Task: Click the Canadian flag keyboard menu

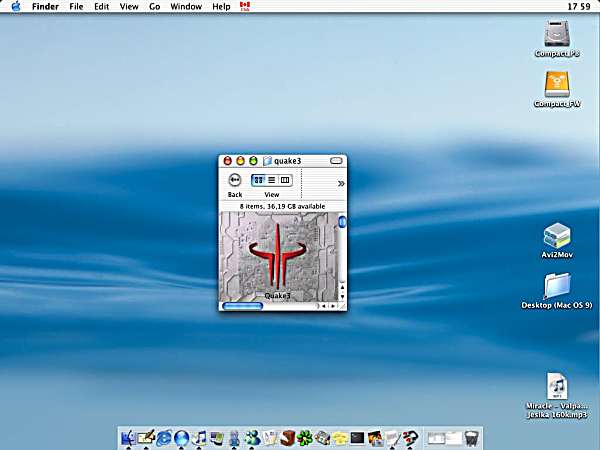Action: 245,7
